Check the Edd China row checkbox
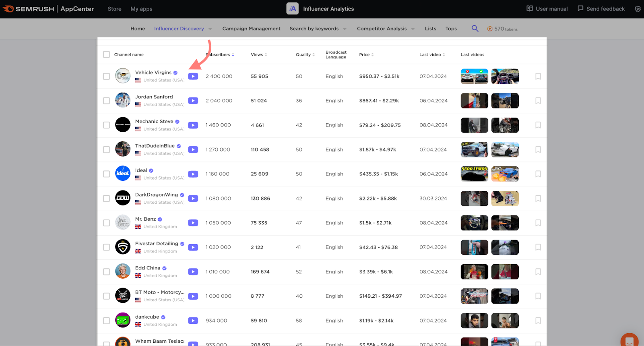Screen dimensions: 644x346 click(106, 272)
